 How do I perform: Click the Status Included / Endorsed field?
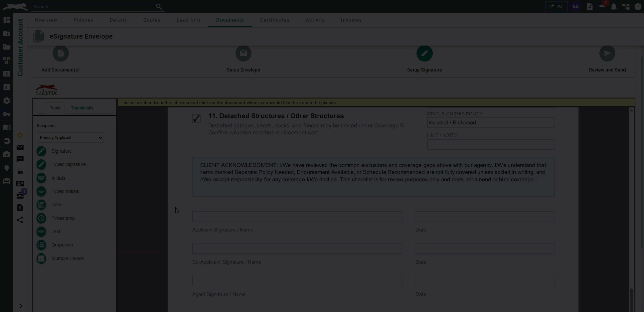point(490,123)
